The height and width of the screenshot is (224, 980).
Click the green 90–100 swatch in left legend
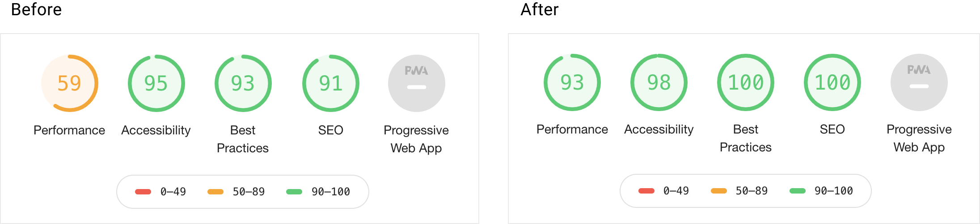click(x=294, y=192)
